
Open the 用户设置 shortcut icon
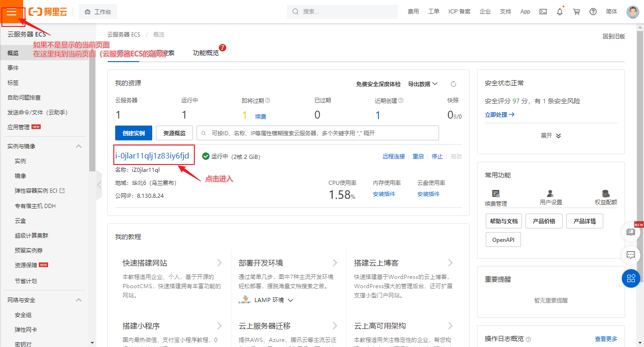pyautogui.click(x=550, y=194)
